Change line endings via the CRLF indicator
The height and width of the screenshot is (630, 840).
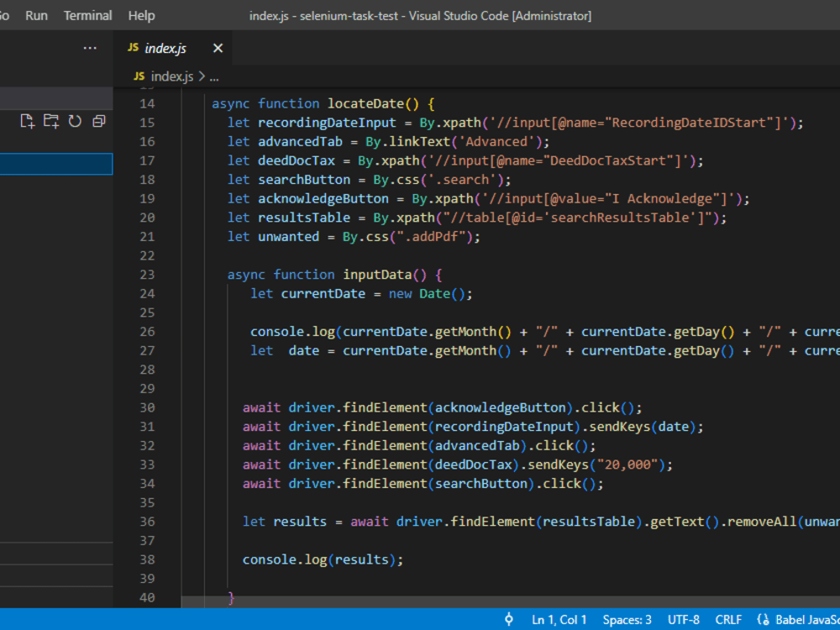pos(728,619)
